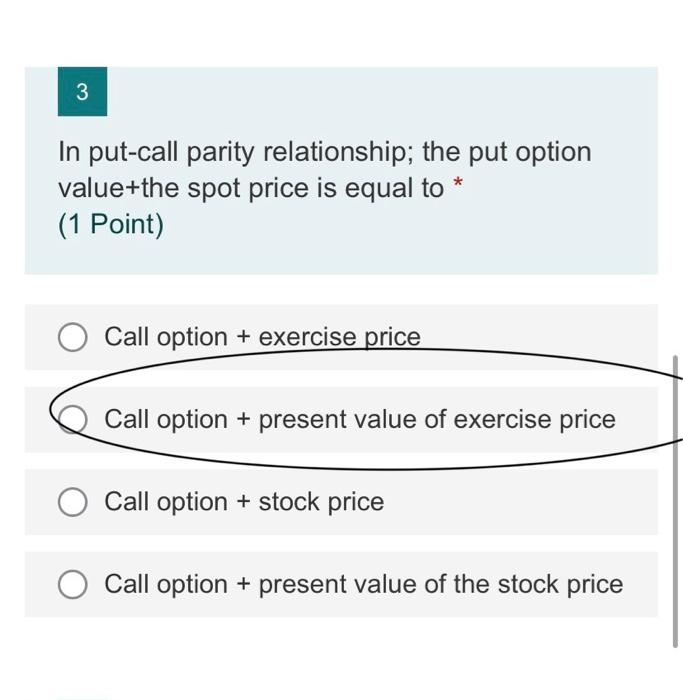Click the 'Call option + present value of exercise price' label
The image size is (683, 700).
[360, 419]
